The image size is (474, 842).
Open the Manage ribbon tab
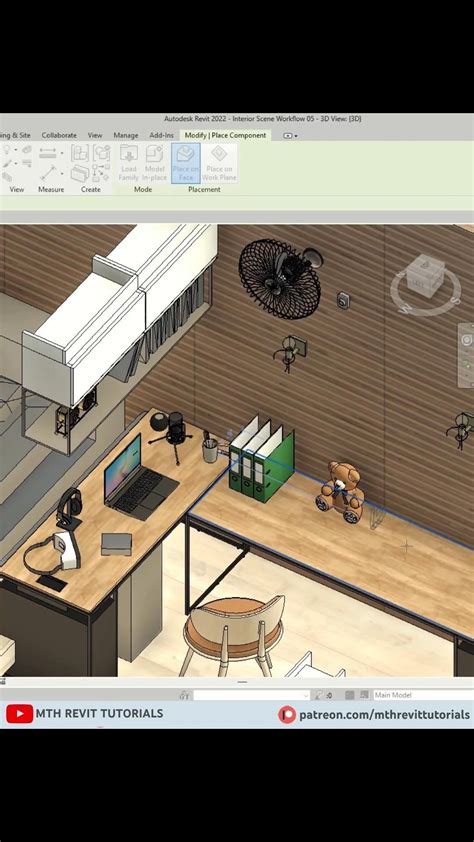(x=126, y=135)
